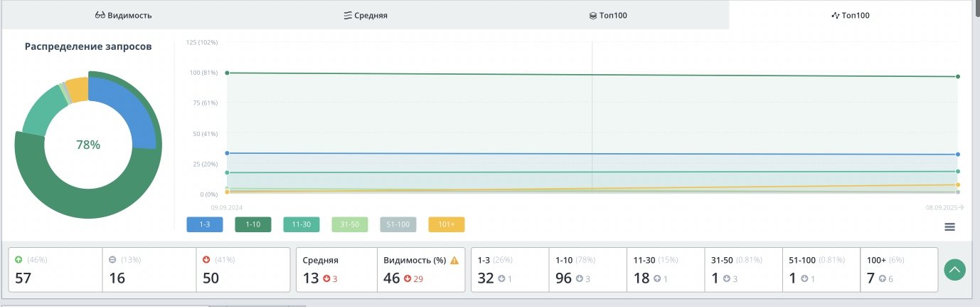Click the up-arrow icon in the 100+ card

click(x=882, y=279)
